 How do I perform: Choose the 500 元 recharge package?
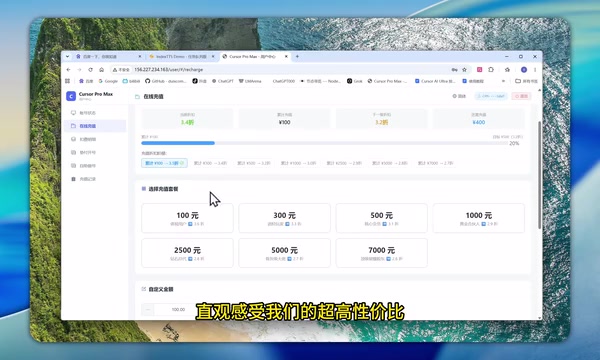382,218
